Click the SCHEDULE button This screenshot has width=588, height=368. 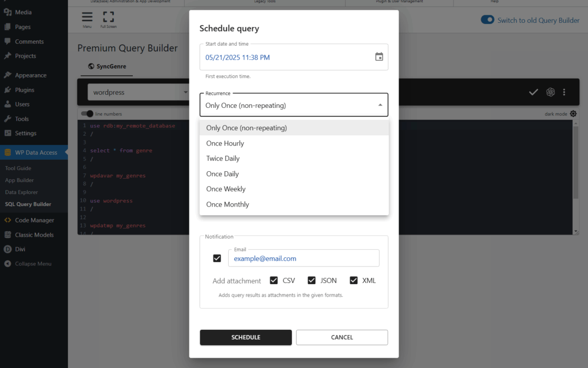tap(246, 337)
